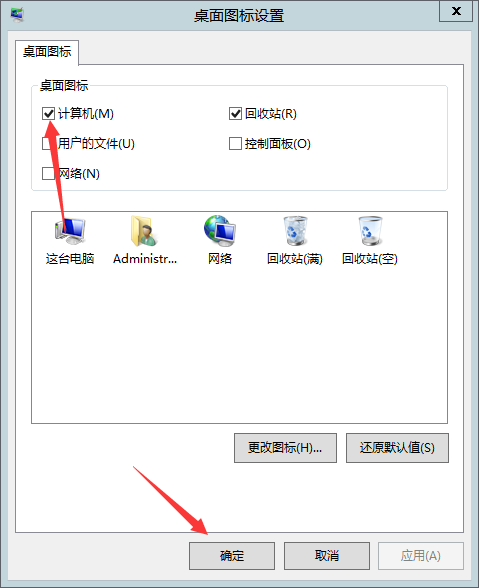This screenshot has height=588, width=479.
Task: Cancel with the 取消 button
Action: [x=327, y=555]
